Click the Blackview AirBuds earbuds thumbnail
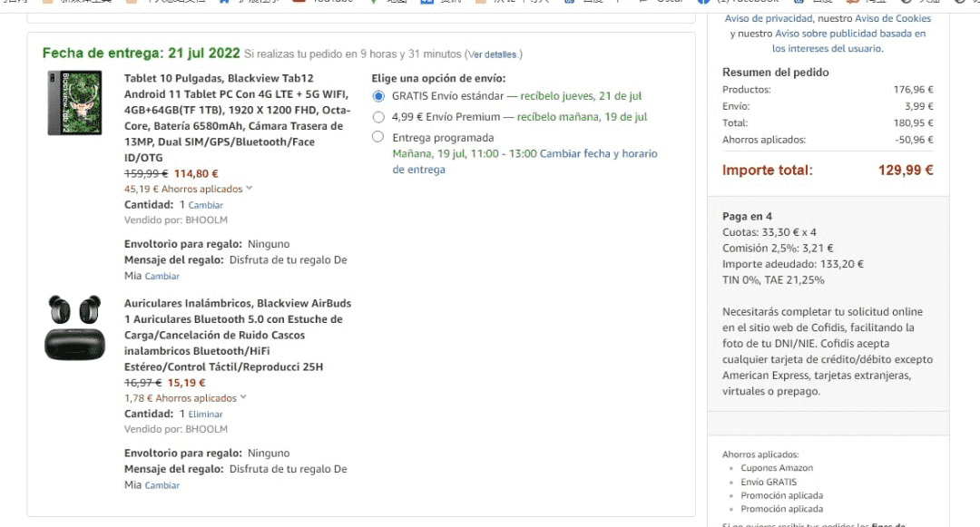Screen dimensions: 980x527 coord(74,327)
